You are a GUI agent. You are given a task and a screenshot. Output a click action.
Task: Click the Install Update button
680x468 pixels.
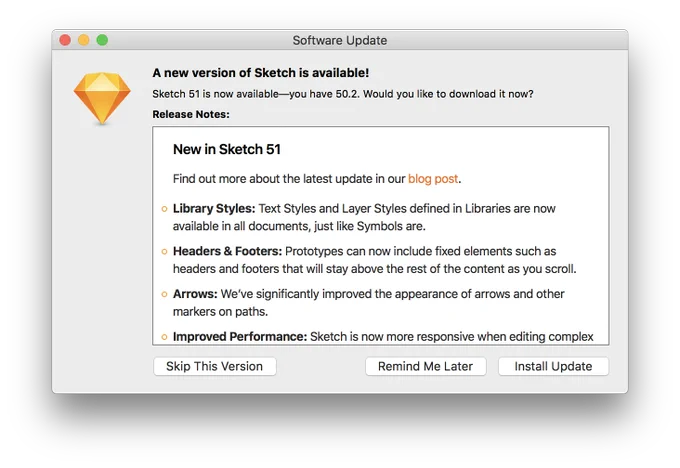tap(553, 367)
